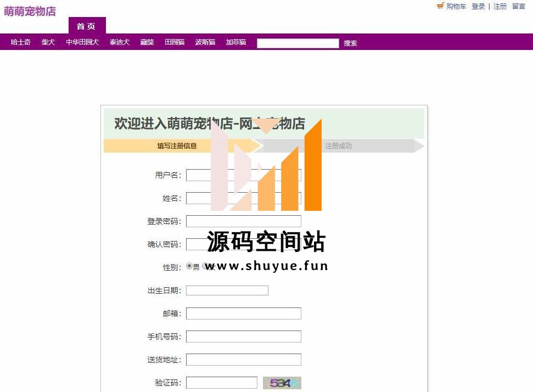This screenshot has height=392, width=533.
Task: Select the 手机号码 phone number field
Action: point(243,337)
